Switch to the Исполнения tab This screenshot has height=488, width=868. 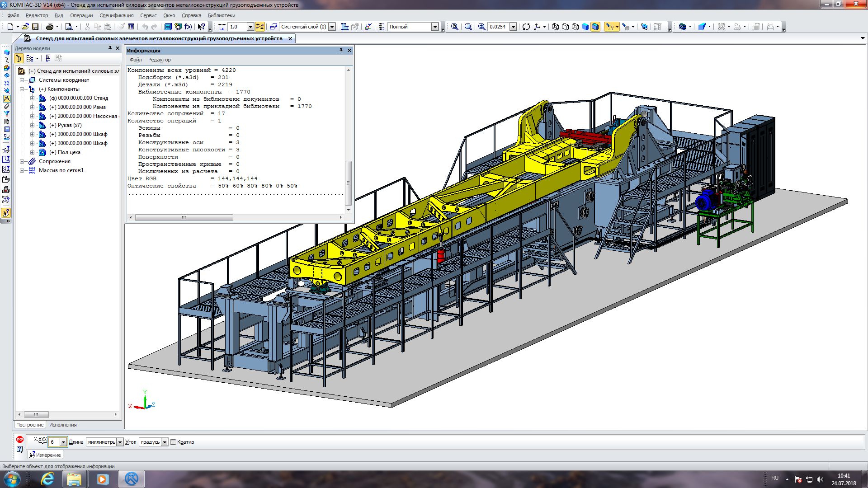tap(63, 425)
